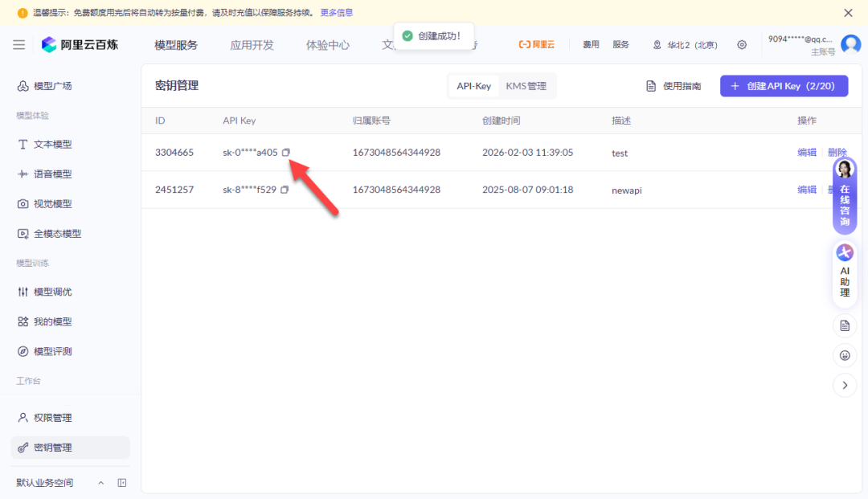The height and width of the screenshot is (499, 868).
Task: Open the 应用开发 top menu
Action: [252, 45]
